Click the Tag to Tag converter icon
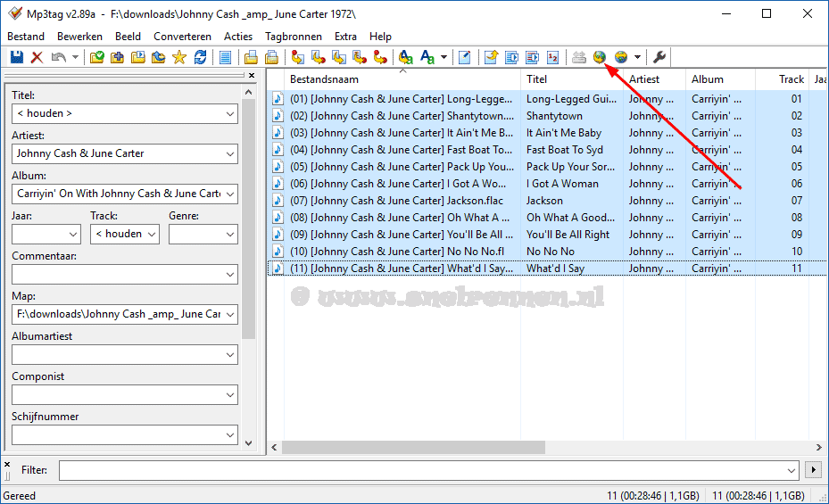829x504 pixels. pyautogui.click(x=380, y=57)
